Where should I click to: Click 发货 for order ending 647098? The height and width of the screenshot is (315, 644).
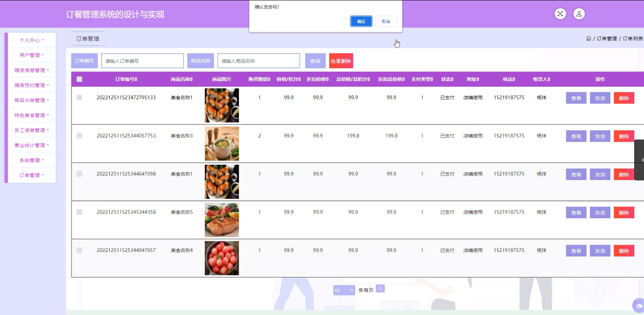(x=600, y=174)
